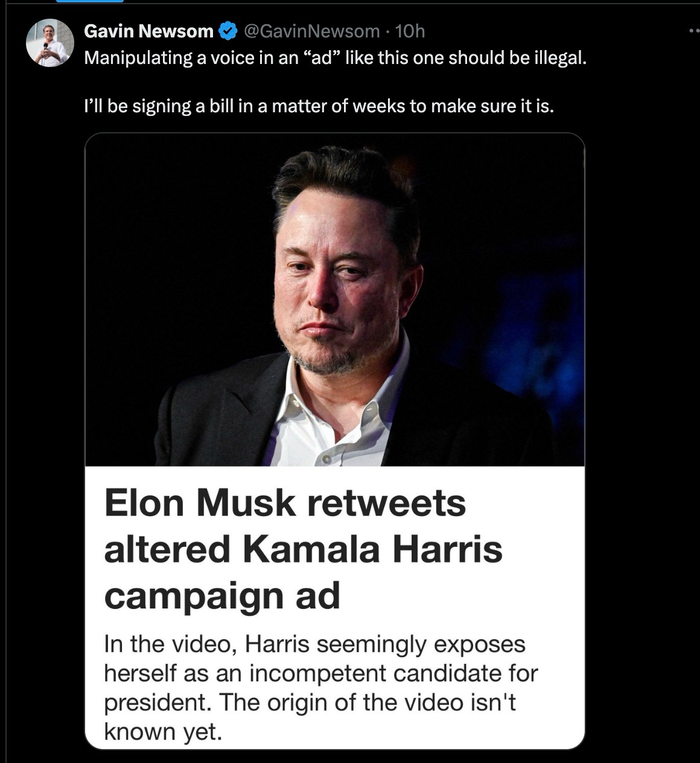
Task: Click the 'Manipulating a voice' tweet line
Action: 335,59
